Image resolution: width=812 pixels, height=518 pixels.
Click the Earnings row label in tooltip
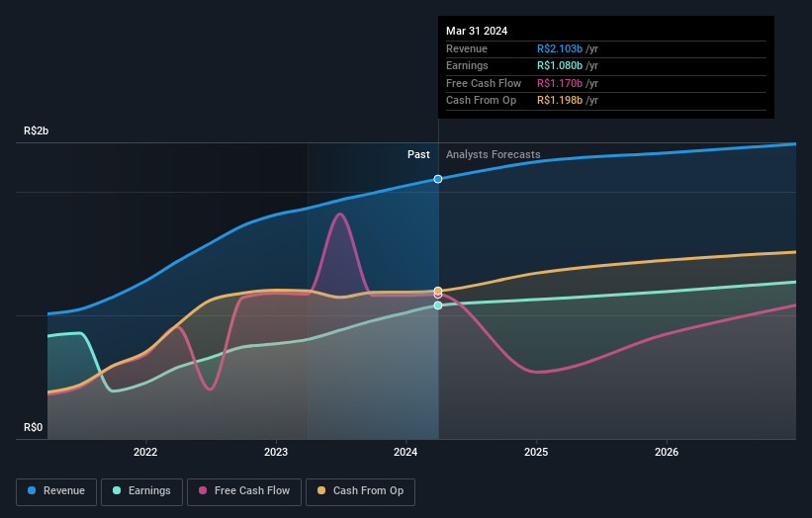[x=467, y=65]
